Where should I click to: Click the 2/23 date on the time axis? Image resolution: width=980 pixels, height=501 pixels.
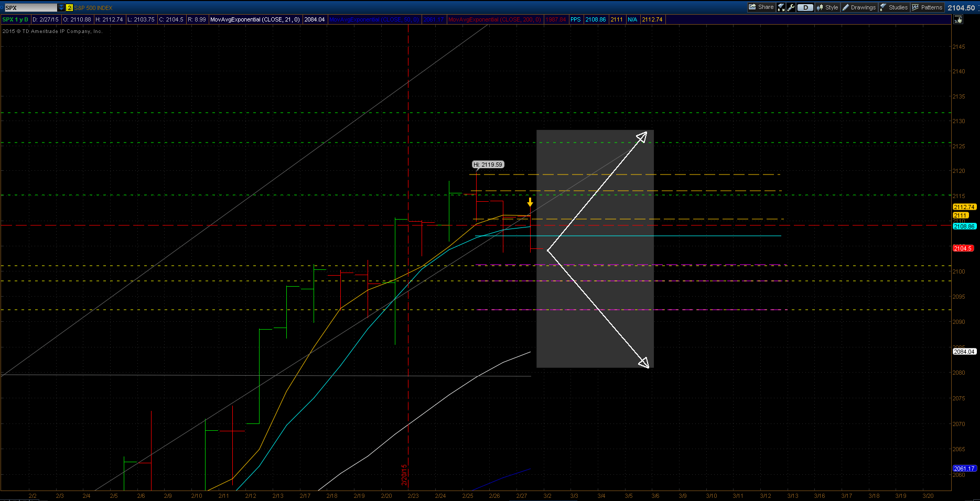click(413, 496)
